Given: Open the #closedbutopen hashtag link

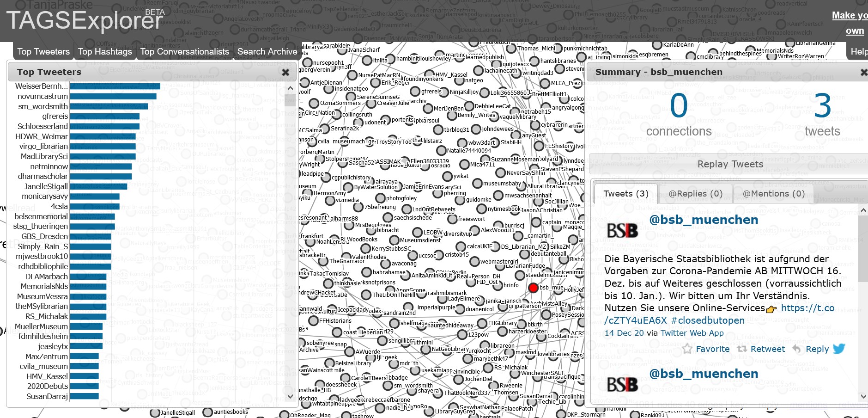Looking at the screenshot, I should [x=708, y=320].
